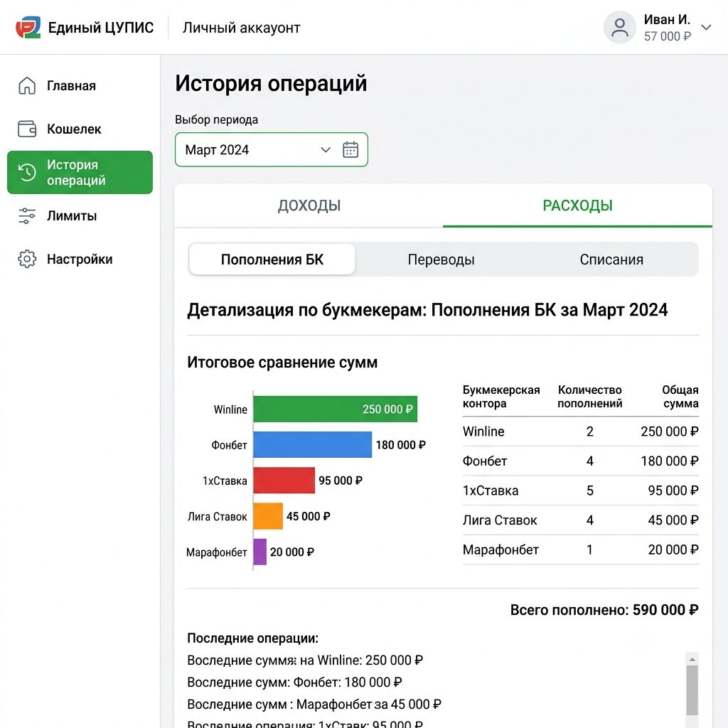Open the Кошелек wallet icon

[27, 129]
